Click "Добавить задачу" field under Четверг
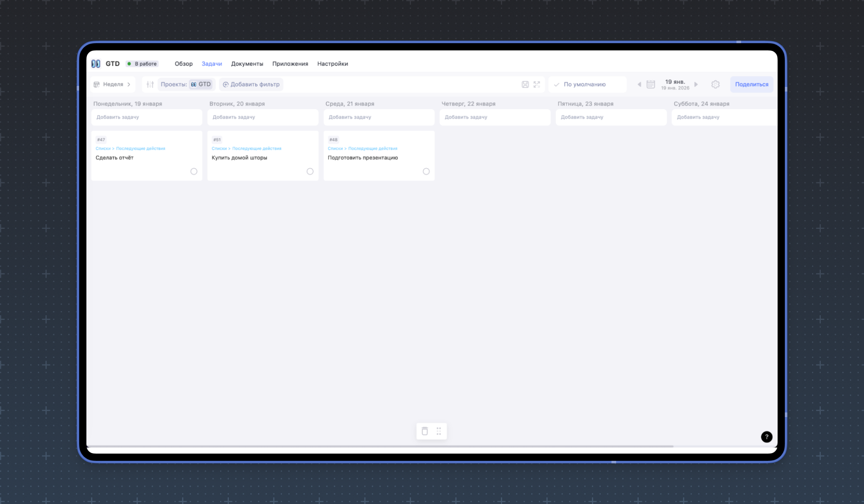The width and height of the screenshot is (864, 504). (495, 117)
